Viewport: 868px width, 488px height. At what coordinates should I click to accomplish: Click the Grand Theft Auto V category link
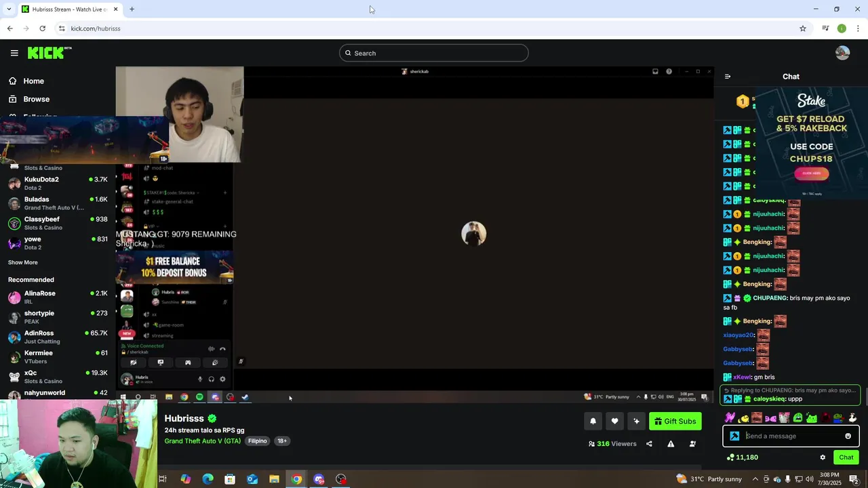pyautogui.click(x=202, y=441)
